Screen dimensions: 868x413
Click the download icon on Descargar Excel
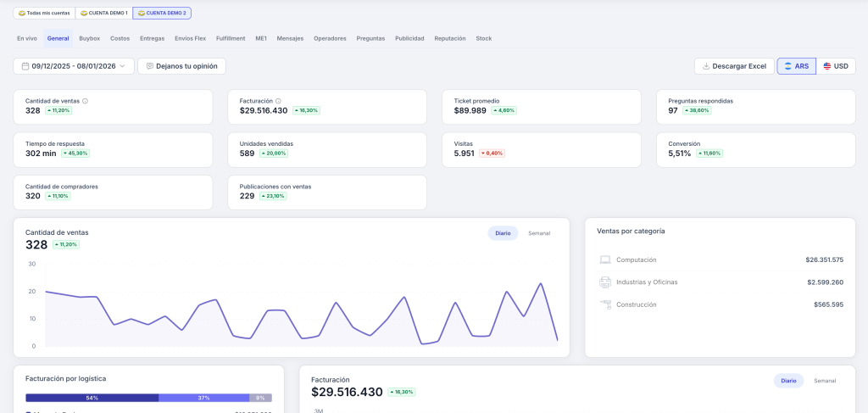(x=705, y=66)
